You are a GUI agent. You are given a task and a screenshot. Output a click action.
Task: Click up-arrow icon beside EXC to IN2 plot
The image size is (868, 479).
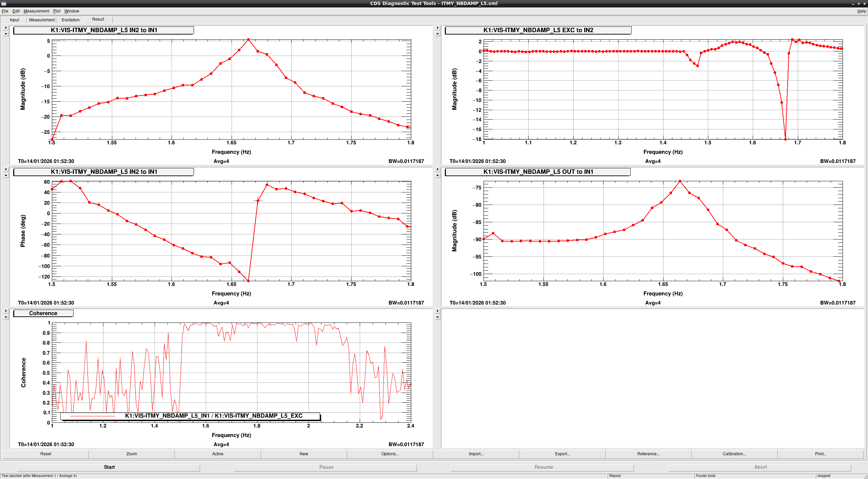pos(437,34)
